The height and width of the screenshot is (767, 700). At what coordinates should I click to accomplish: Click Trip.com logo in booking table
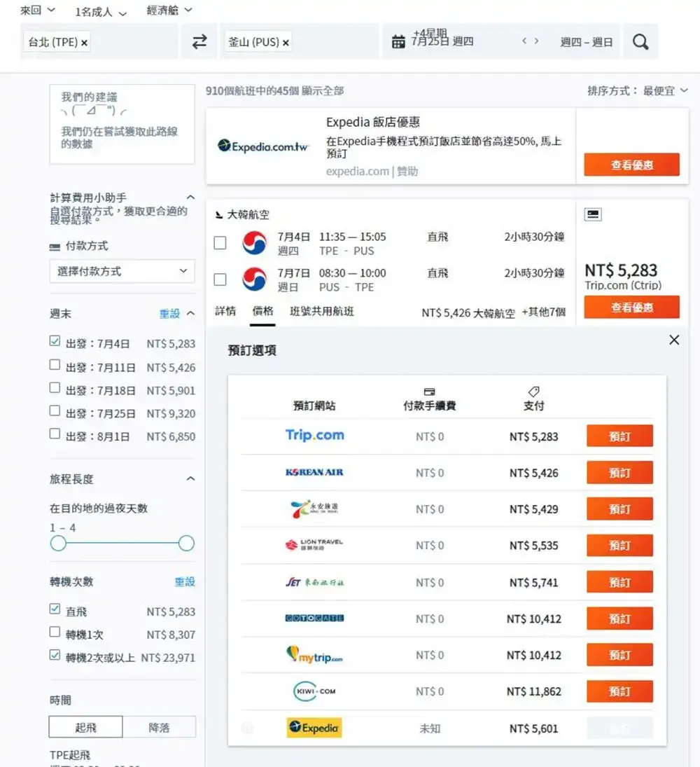click(x=315, y=435)
